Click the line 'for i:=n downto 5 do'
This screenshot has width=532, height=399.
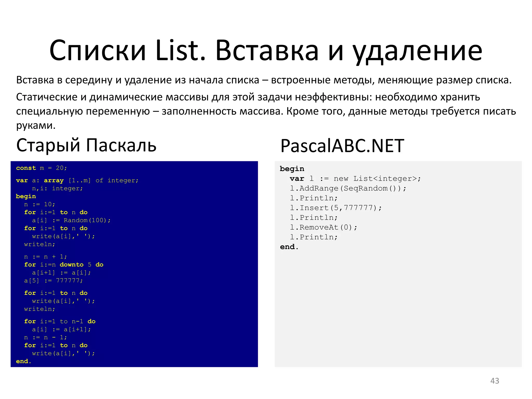click(x=64, y=264)
